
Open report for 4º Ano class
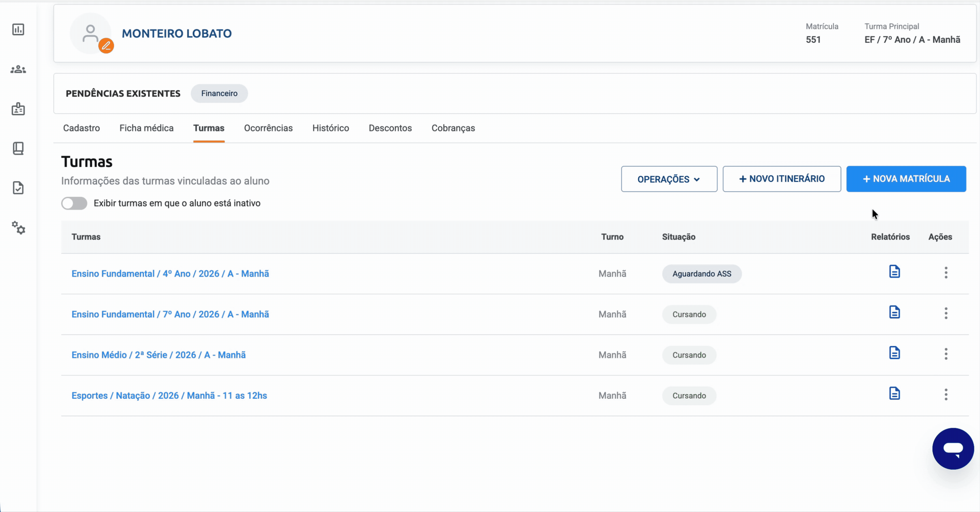click(x=894, y=272)
